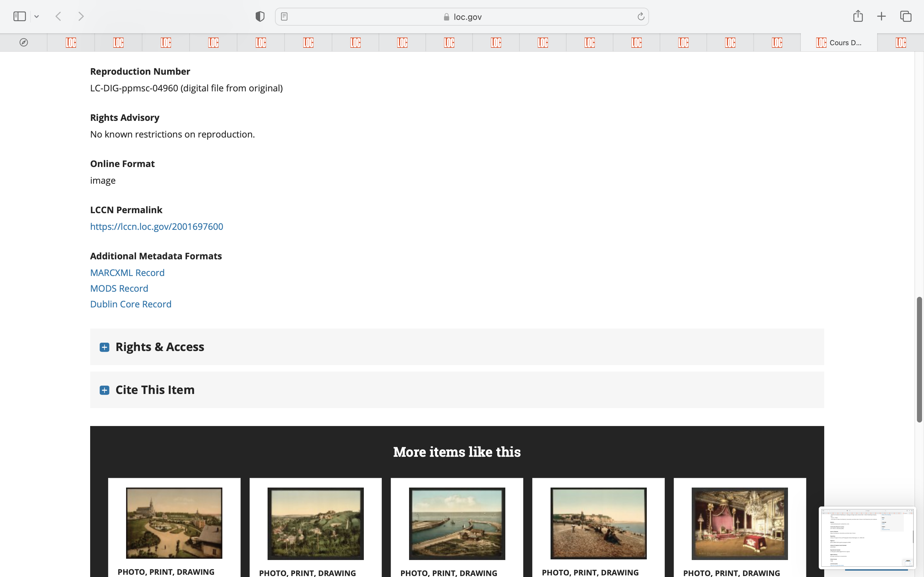The width and height of the screenshot is (924, 577).
Task: Show the tab overview icon
Action: click(906, 16)
